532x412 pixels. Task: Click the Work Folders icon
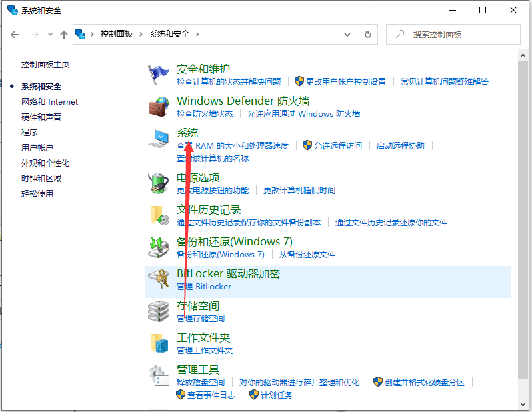(159, 343)
